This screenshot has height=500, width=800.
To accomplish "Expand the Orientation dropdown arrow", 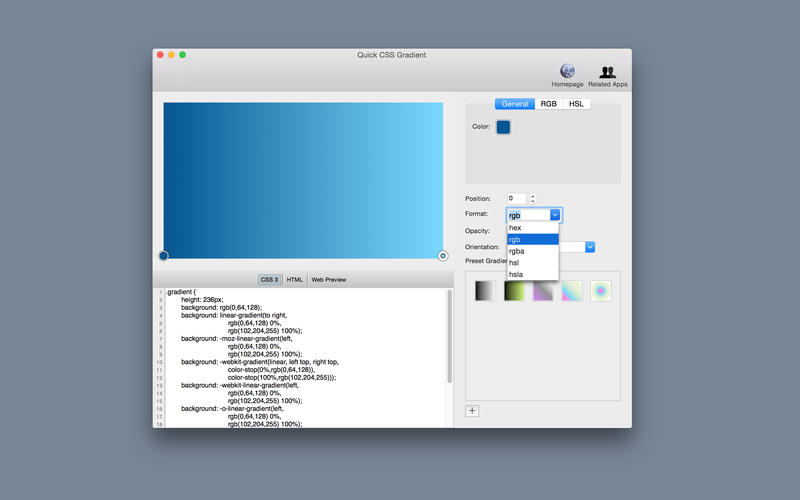I will (x=590, y=247).
